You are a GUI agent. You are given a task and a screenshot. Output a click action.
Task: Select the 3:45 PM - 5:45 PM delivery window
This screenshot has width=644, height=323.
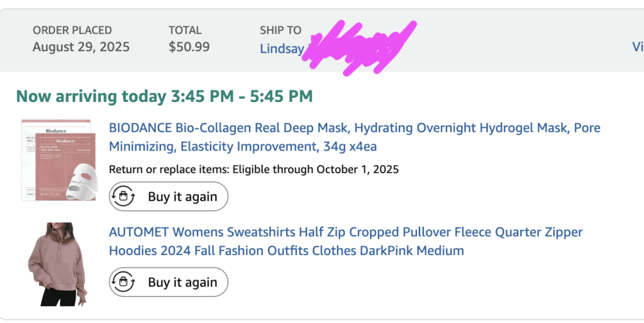[241, 96]
